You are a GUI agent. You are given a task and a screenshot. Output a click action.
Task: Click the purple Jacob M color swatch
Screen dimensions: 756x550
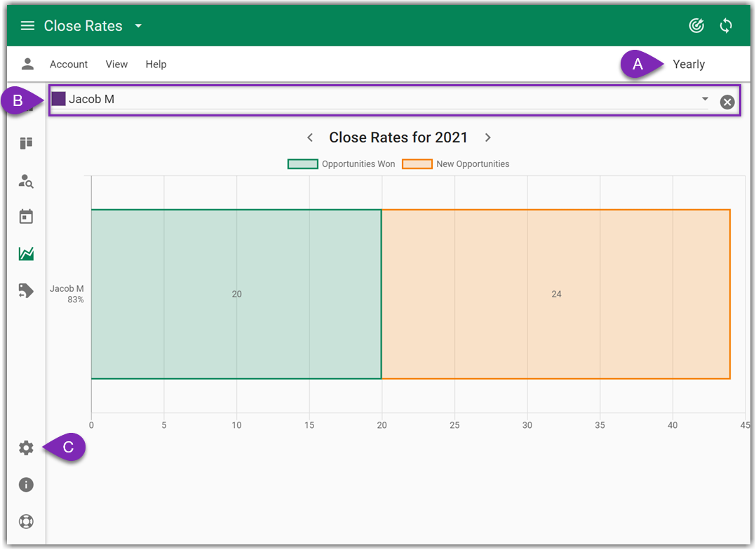[58, 99]
